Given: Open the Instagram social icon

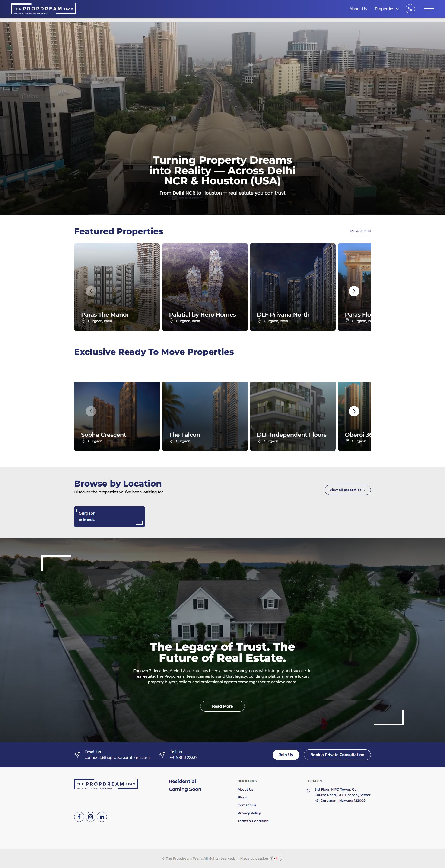Looking at the screenshot, I should 91,817.
